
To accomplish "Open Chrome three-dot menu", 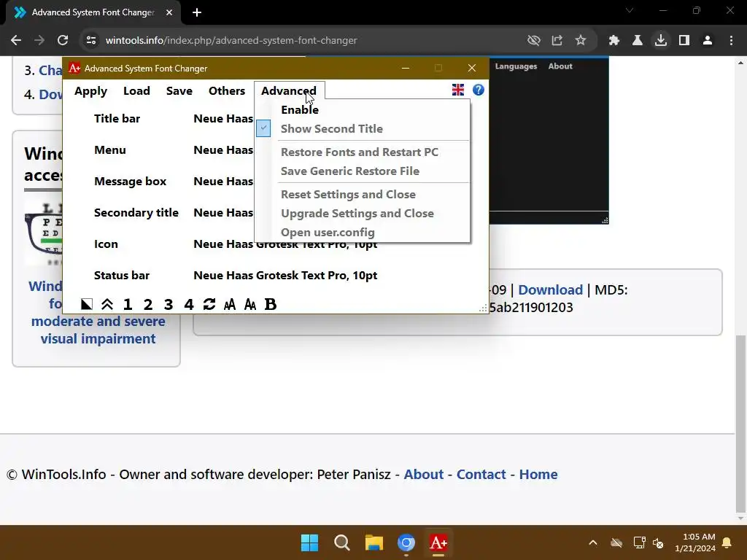I will pyautogui.click(x=731, y=41).
